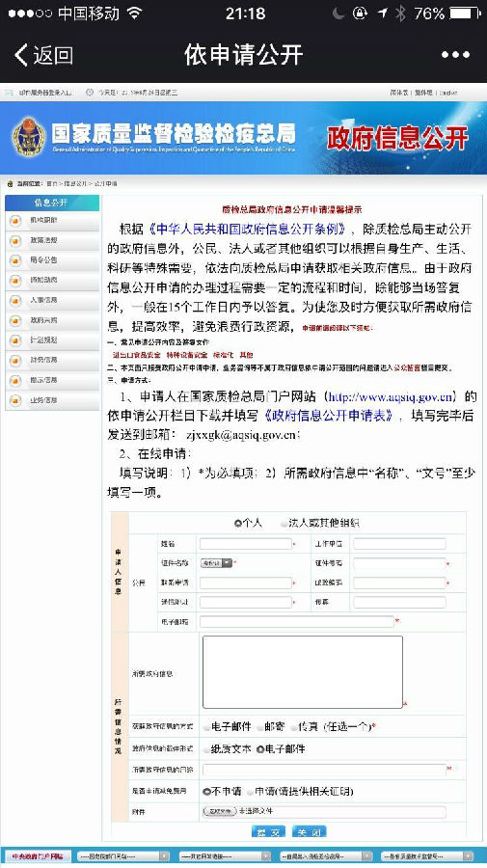Click orange icon beside 局令公告

coord(15,260)
